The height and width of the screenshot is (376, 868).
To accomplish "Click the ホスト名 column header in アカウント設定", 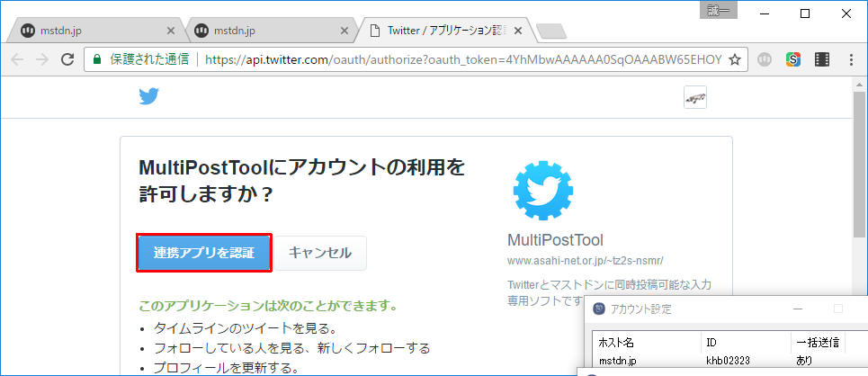I will tap(647, 342).
